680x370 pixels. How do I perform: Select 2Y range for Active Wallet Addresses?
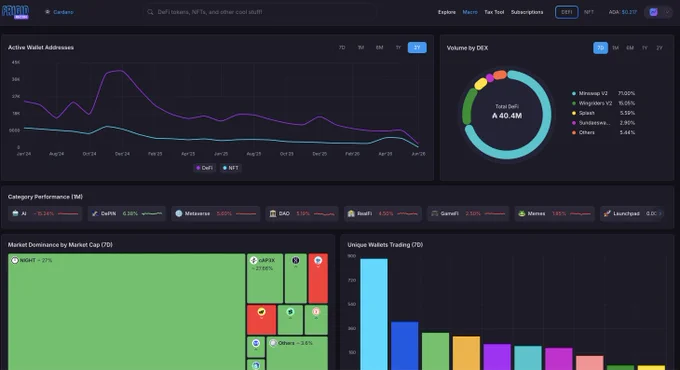point(417,48)
